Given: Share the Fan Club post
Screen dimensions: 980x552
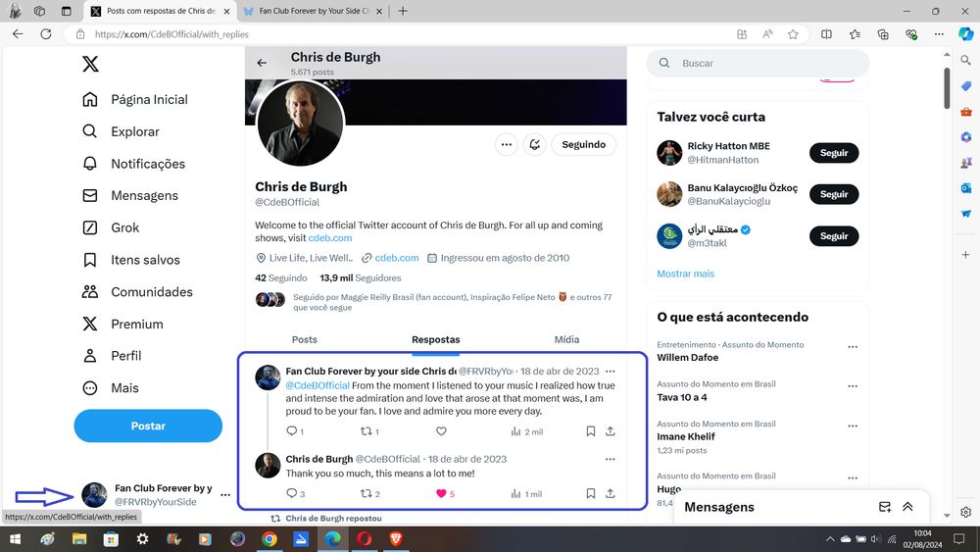Looking at the screenshot, I should [x=610, y=431].
